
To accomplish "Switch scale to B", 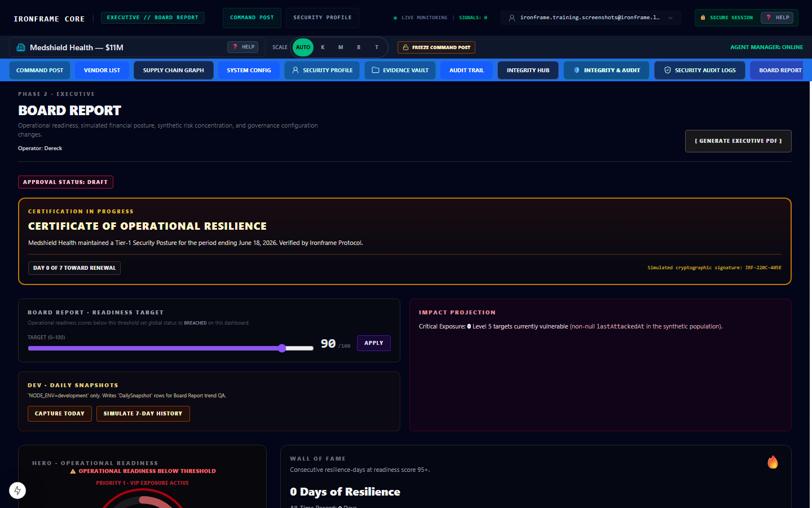I will [359, 47].
